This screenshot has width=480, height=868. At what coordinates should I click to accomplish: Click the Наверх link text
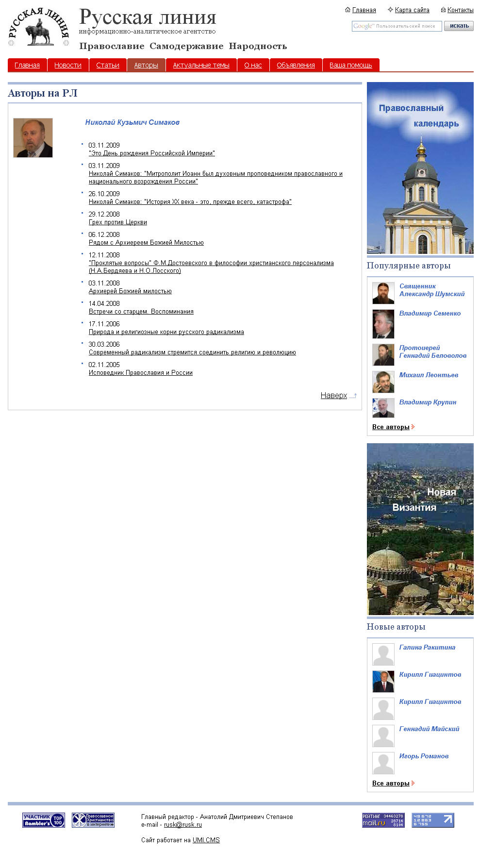(x=334, y=396)
